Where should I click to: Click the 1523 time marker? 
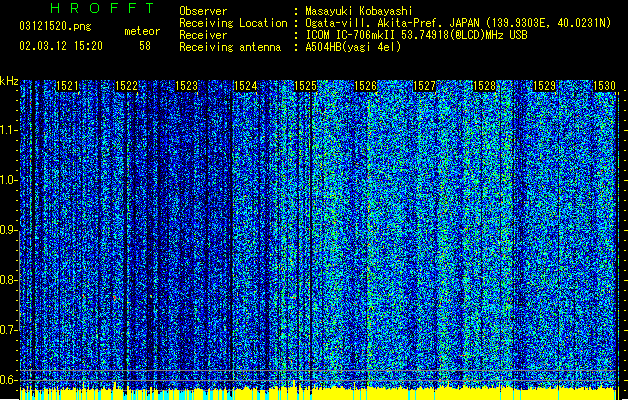(187, 86)
